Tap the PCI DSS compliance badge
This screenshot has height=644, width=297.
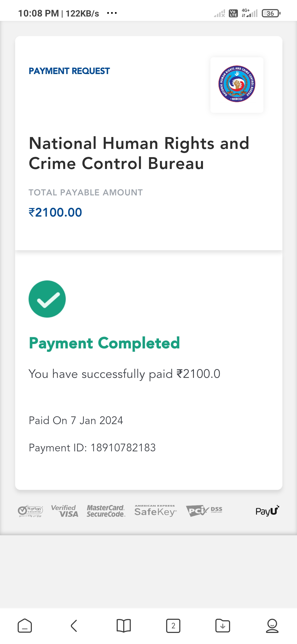pos(204,511)
